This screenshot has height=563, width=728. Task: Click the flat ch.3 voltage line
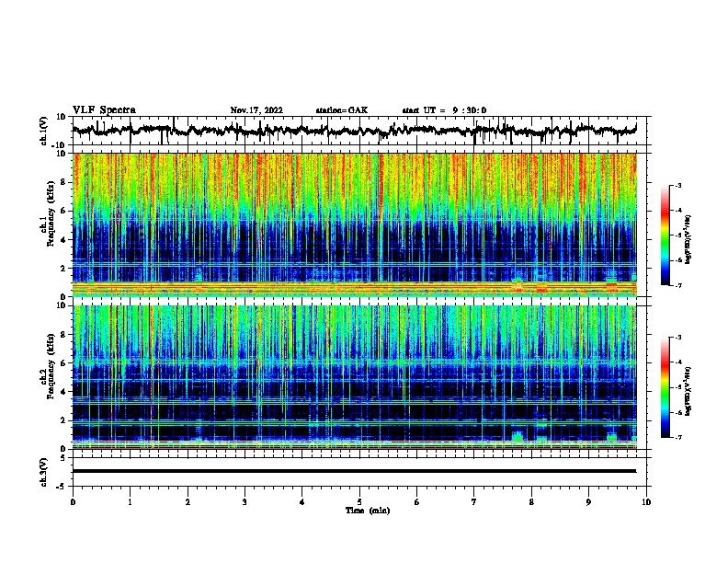click(x=354, y=471)
